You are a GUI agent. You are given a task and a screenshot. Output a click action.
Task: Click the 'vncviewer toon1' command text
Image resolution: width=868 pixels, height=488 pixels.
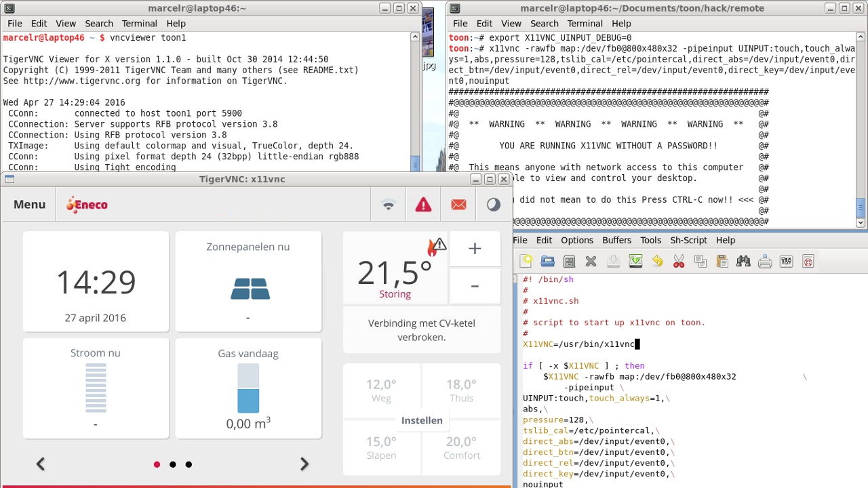coord(148,37)
